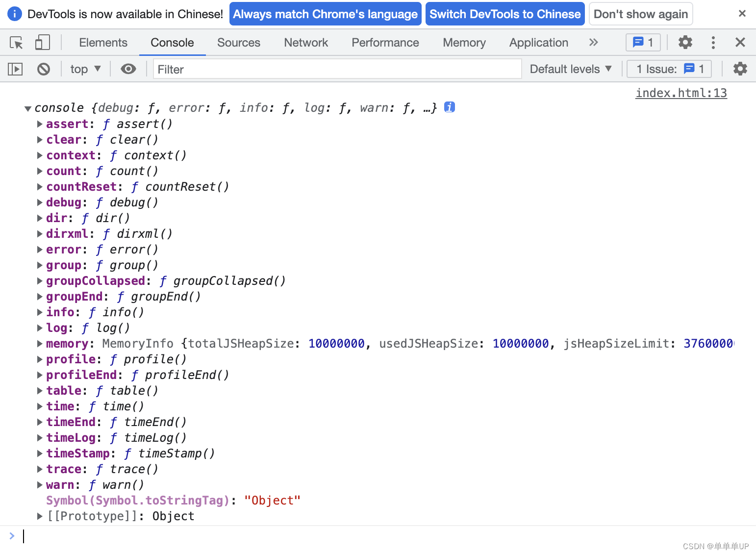This screenshot has width=756, height=555.
Task: Expand the [[Prototype]] Object entry
Action: (40, 516)
